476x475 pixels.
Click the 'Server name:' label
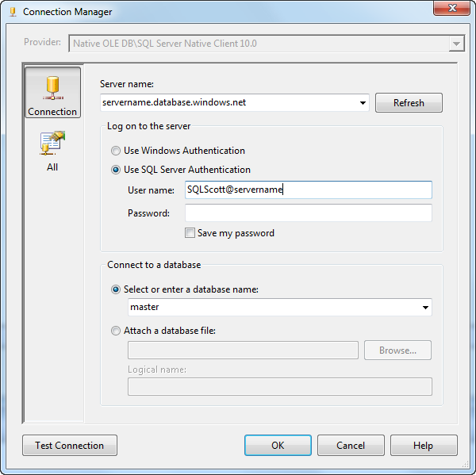click(127, 84)
